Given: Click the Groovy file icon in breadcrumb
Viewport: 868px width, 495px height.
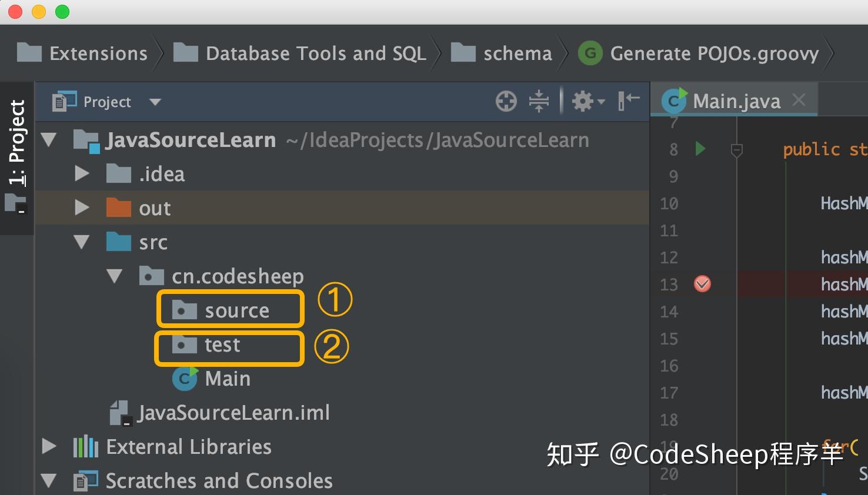Looking at the screenshot, I should (x=590, y=53).
